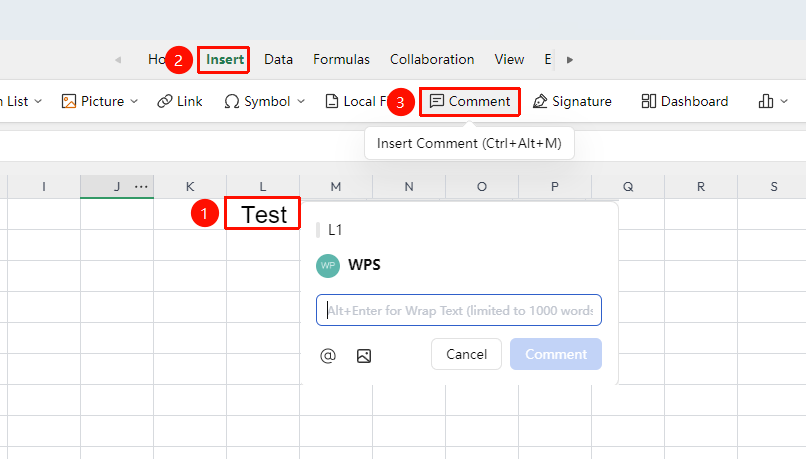The height and width of the screenshot is (459, 806).
Task: Click the @ mention icon
Action: [328, 355]
